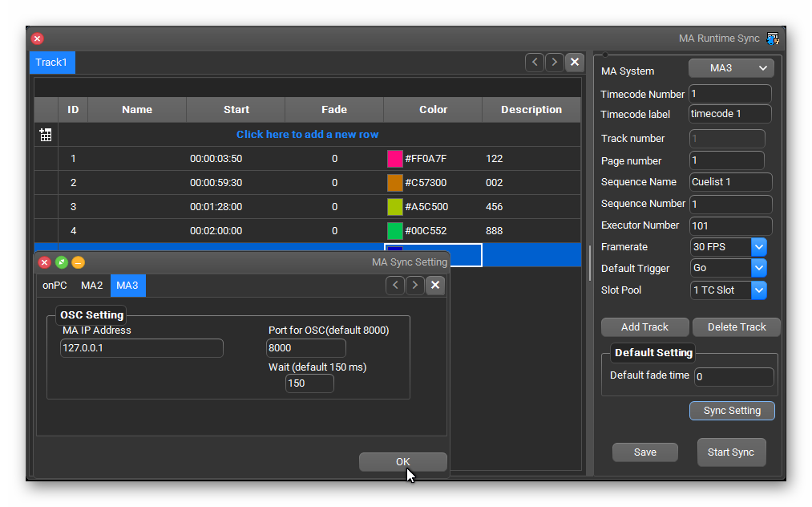Close the Track1 tab with X

574,63
